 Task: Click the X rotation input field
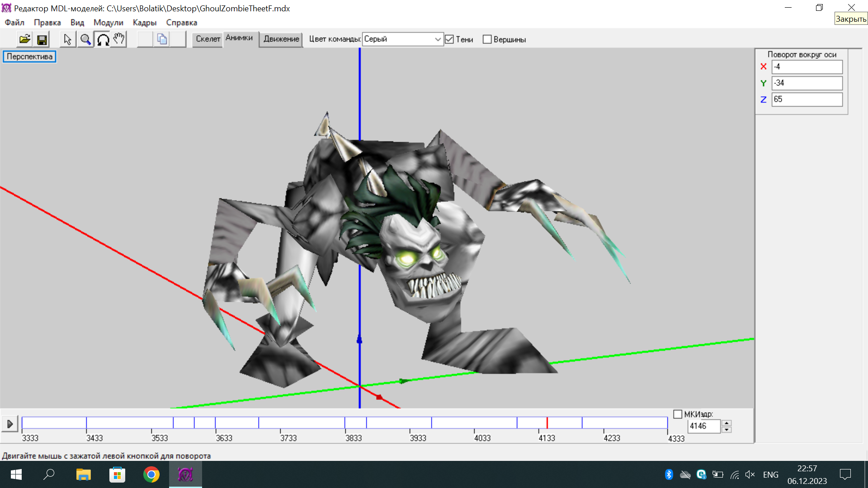click(807, 67)
